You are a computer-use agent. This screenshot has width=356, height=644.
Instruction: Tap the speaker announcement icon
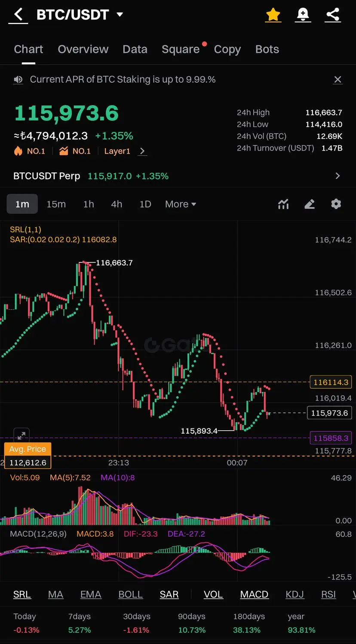18,80
